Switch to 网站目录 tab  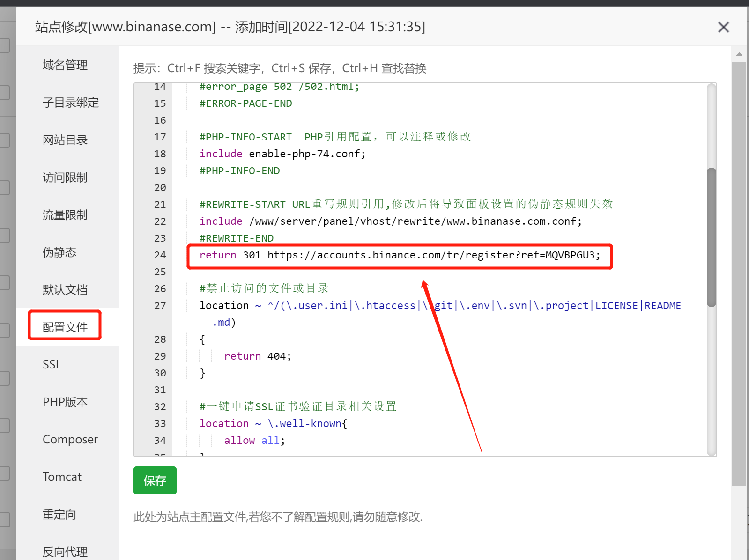pos(65,140)
